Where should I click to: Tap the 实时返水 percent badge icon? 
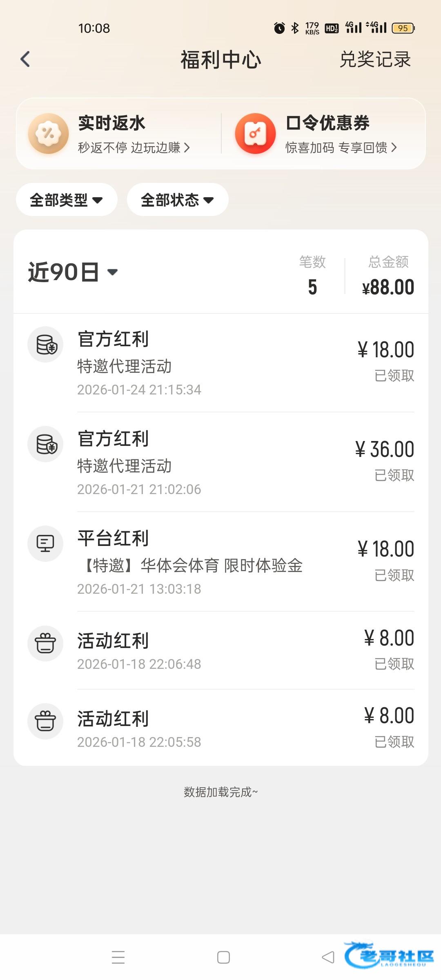[48, 134]
